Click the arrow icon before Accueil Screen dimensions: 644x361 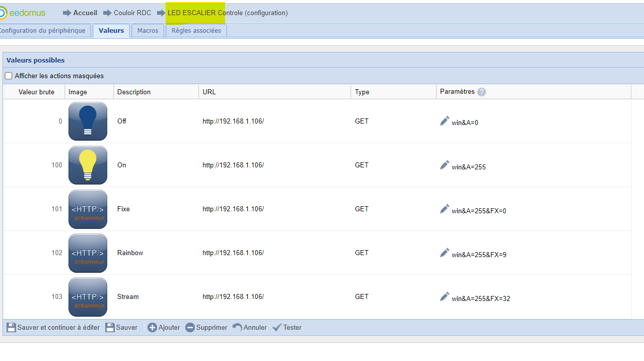(x=67, y=13)
